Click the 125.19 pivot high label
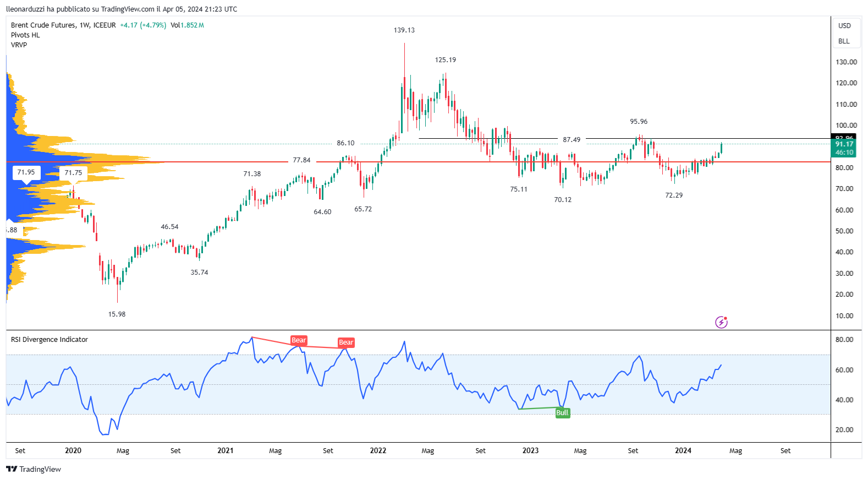The image size is (868, 479). click(446, 60)
